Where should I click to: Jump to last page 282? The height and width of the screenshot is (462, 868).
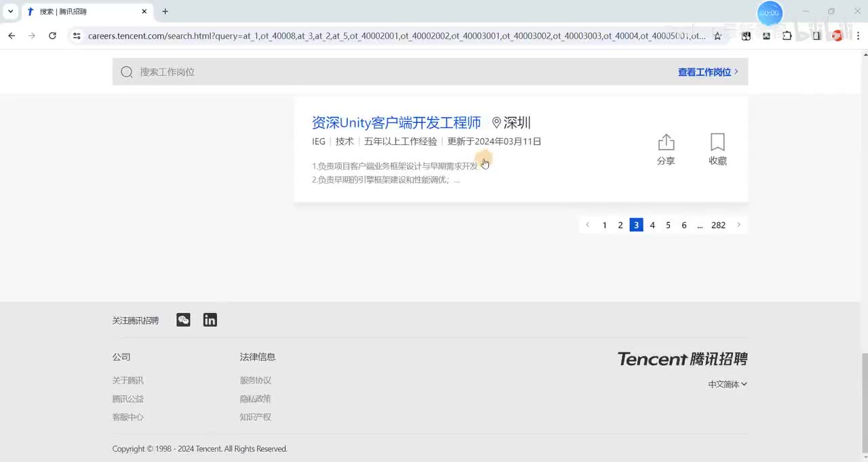(718, 225)
